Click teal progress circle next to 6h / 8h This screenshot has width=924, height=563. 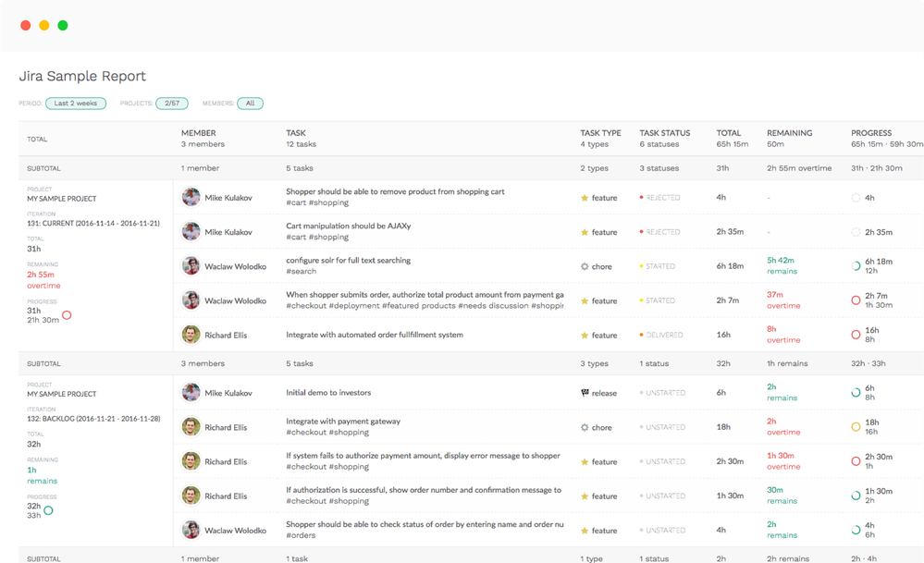point(856,392)
